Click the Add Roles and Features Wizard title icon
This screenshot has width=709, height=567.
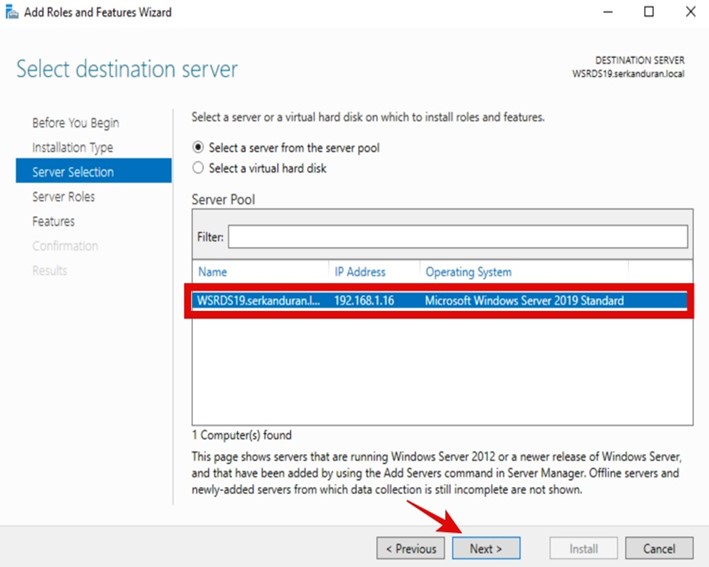11,12
